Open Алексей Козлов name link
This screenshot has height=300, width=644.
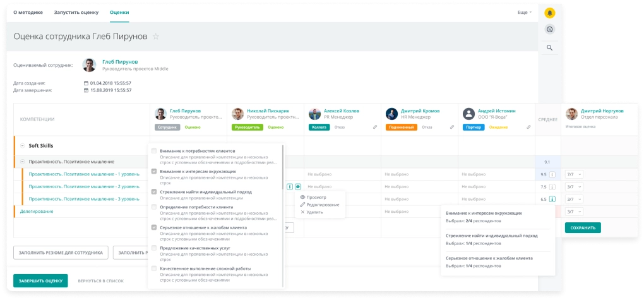pyautogui.click(x=342, y=111)
